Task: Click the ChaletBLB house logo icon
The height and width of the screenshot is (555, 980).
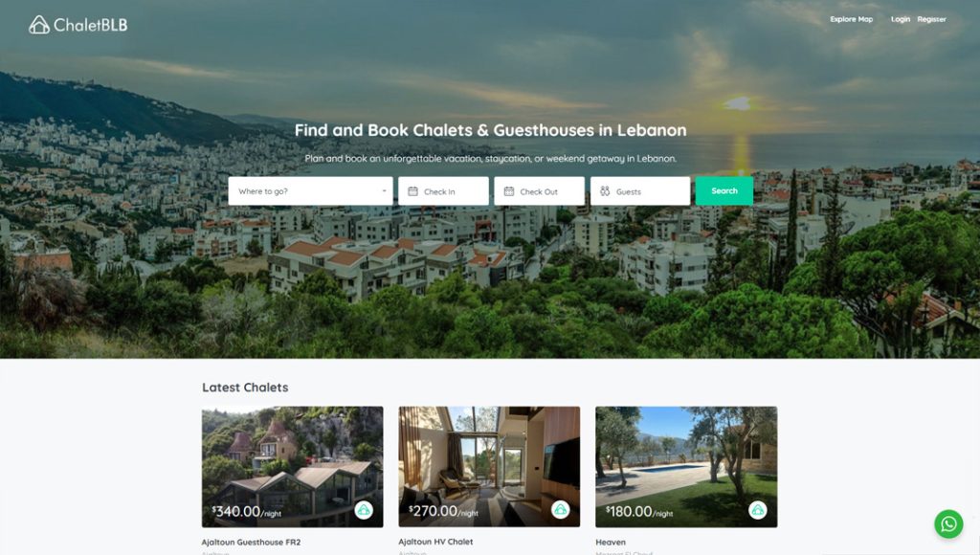Action: [x=38, y=25]
